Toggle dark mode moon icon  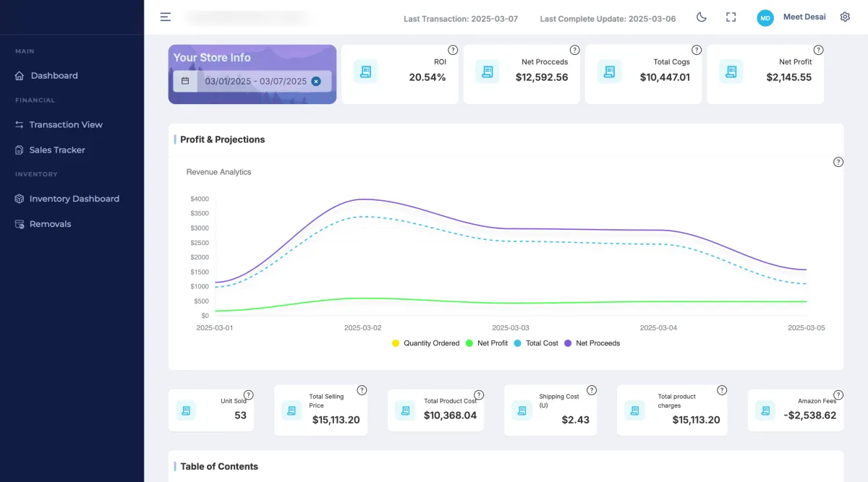coord(701,17)
